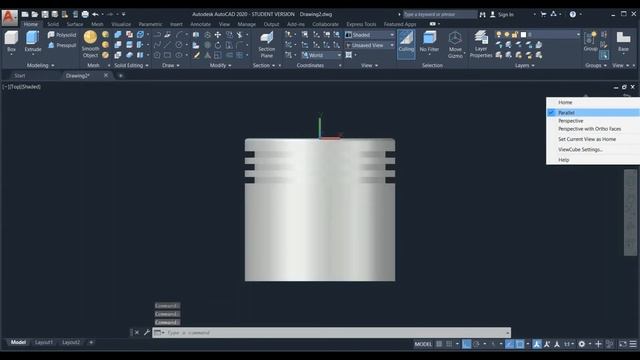
Task: Expand the Draw panel
Action: pos(171,65)
